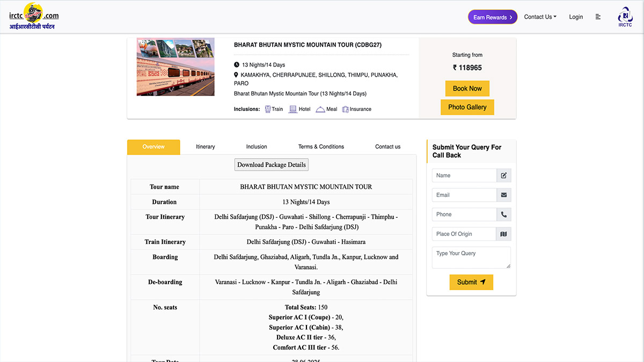Click the BHARAT BHUTAN MYSTIC MOUNTAIN TOUR (CDBG27) heading
The image size is (644, 362).
pos(308,45)
